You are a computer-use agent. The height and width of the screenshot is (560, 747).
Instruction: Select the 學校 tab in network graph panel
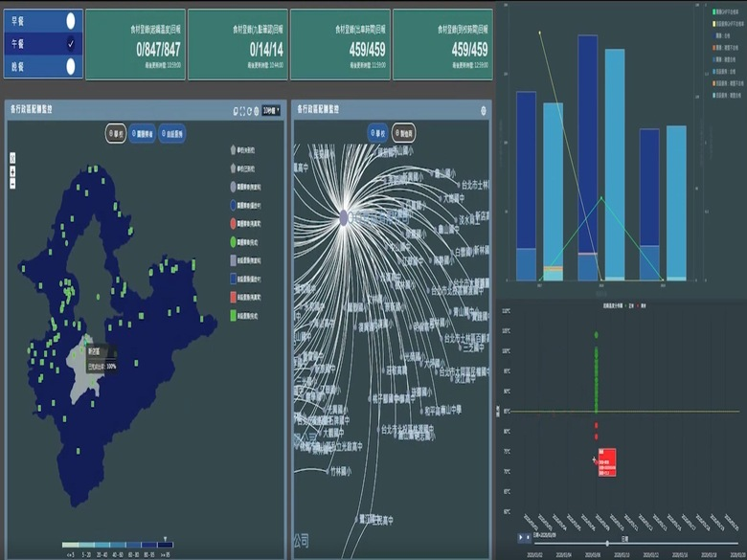[377, 133]
